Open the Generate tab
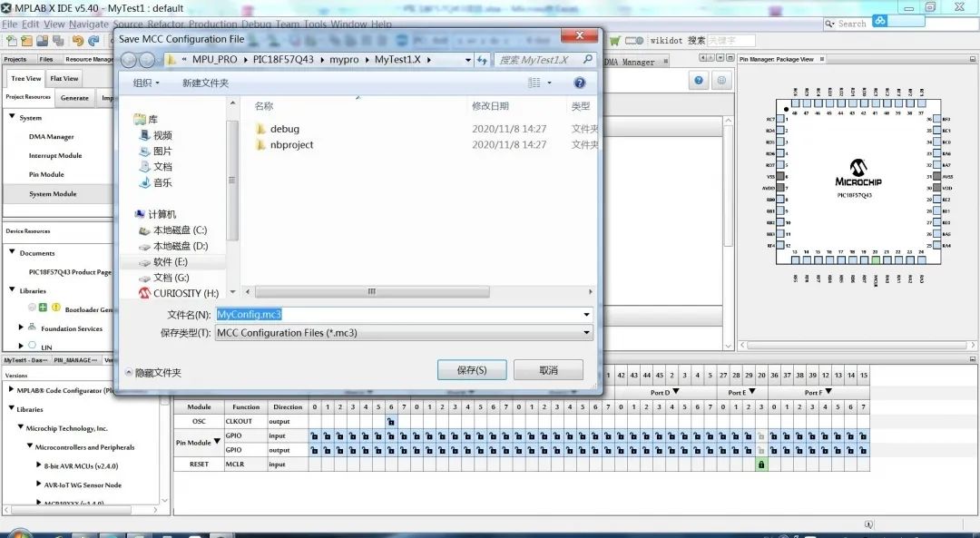Screen dimensions: 980x538 tap(74, 98)
